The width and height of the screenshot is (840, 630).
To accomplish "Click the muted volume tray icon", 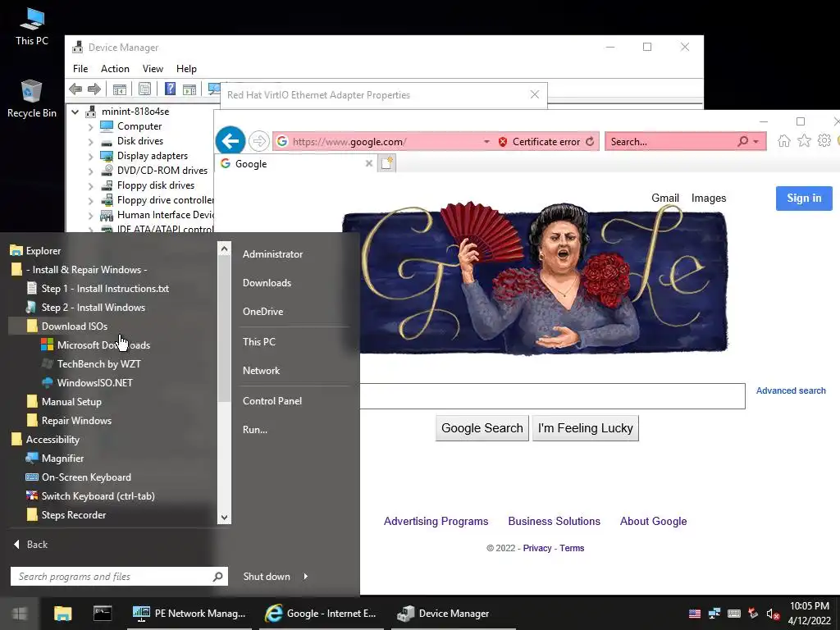I will point(773,614).
